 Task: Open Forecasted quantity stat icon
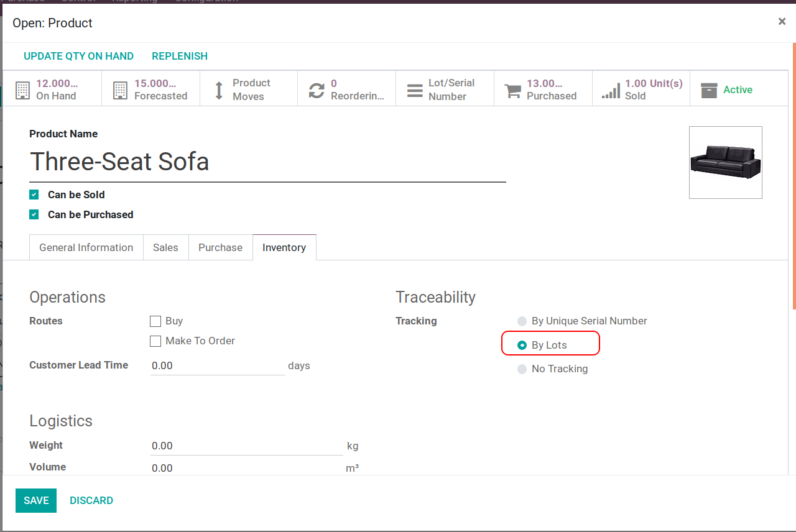click(x=121, y=90)
